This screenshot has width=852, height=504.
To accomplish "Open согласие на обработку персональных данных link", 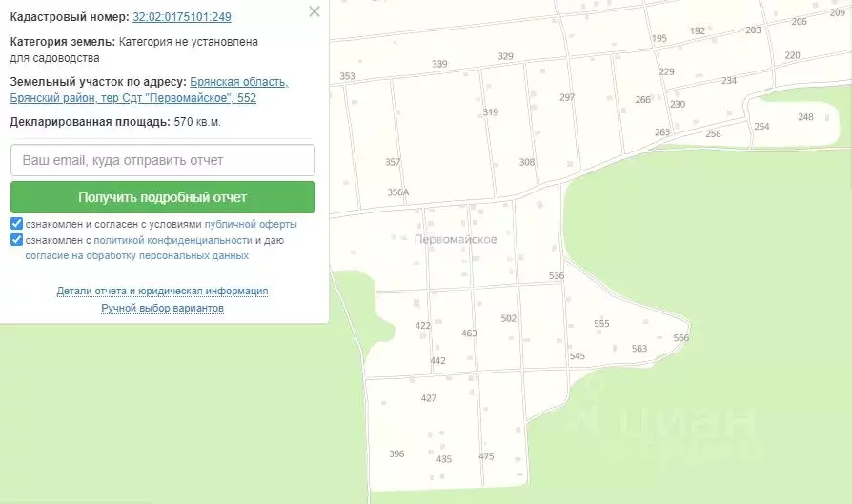I will tap(137, 255).
